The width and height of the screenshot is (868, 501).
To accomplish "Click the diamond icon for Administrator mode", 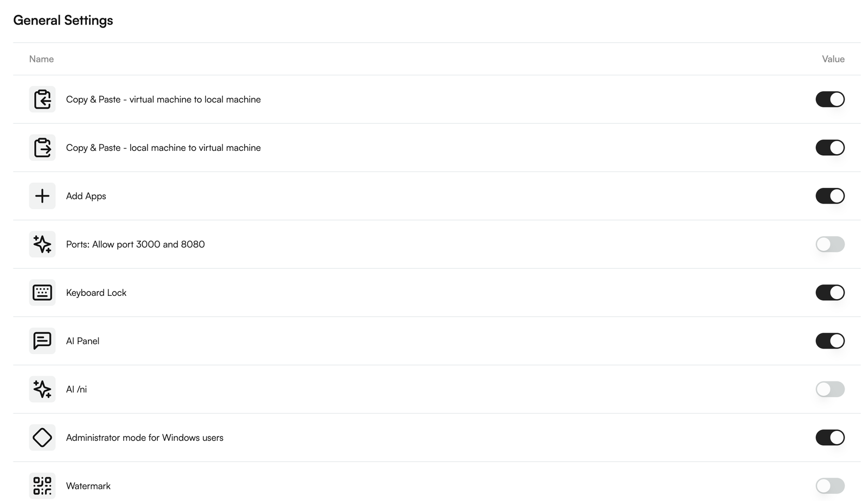I will pos(42,437).
